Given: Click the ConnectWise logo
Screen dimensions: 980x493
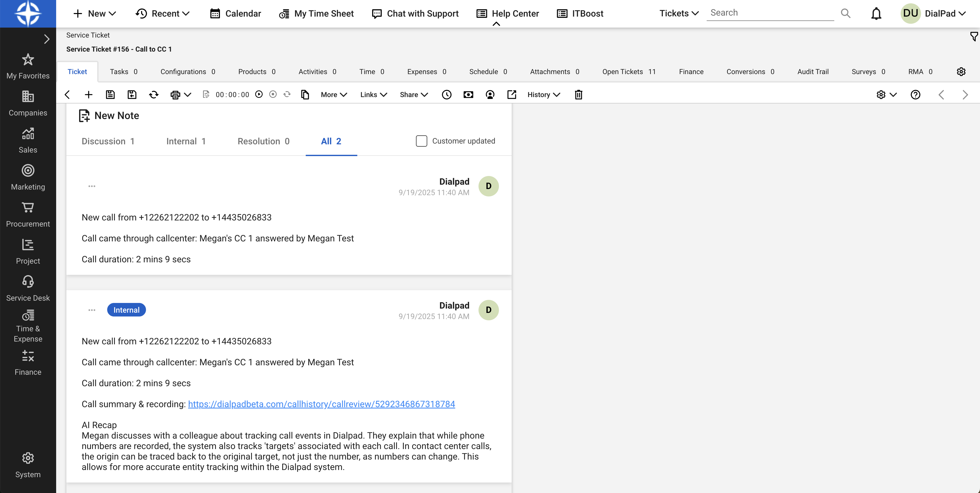Looking at the screenshot, I should pos(28,14).
